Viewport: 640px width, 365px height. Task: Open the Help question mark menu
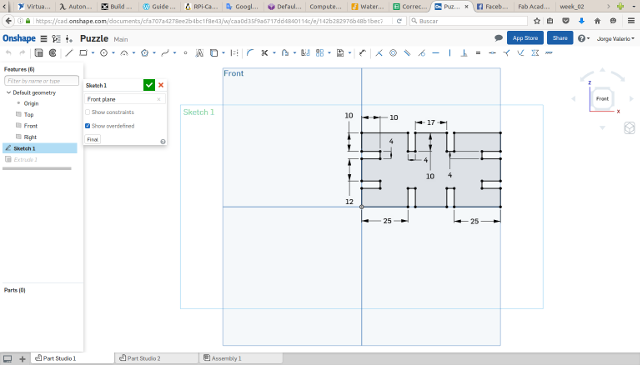[583, 38]
